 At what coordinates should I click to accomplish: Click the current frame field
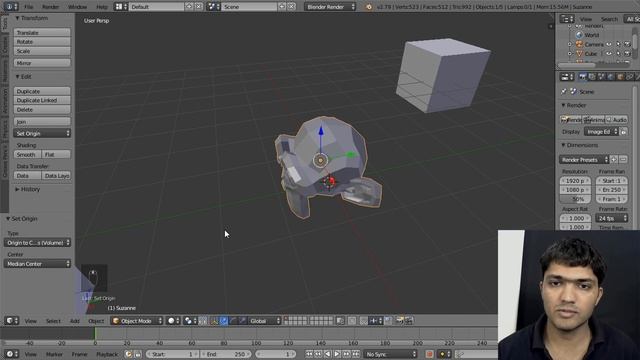point(276,354)
